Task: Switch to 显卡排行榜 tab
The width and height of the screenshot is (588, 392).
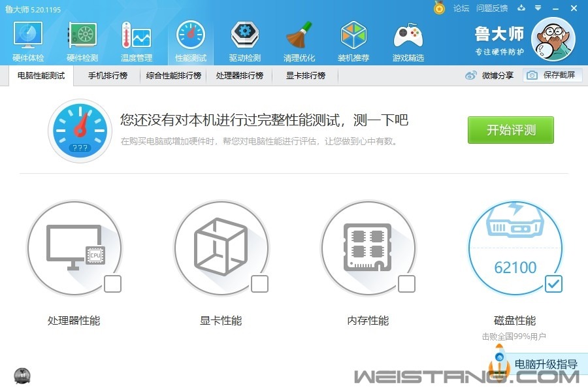Action: pos(305,76)
